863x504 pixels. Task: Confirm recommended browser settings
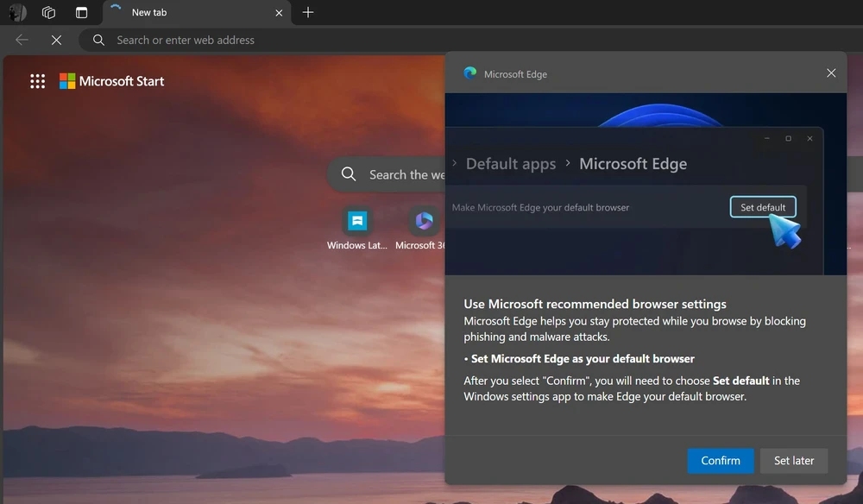point(721,461)
